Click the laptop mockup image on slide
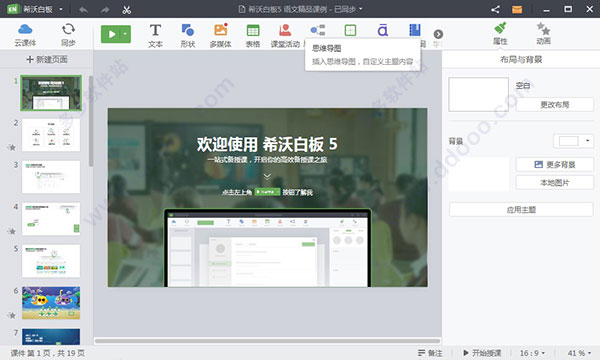 pyautogui.click(x=267, y=248)
